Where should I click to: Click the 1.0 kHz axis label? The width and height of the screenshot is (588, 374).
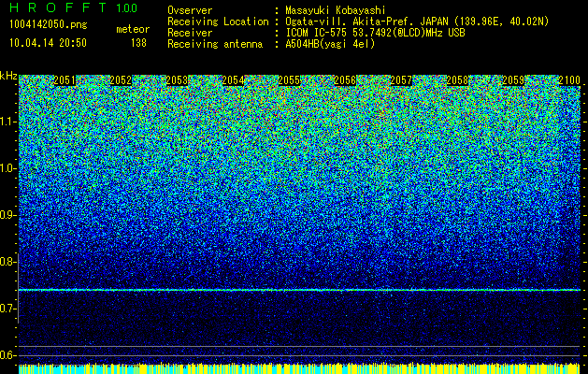(x=7, y=168)
